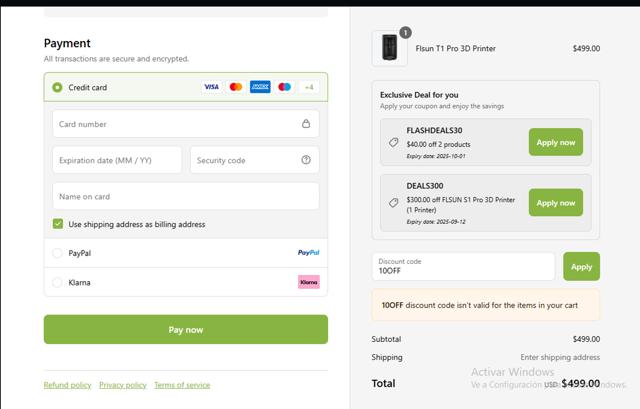640x409 pixels.
Task: Click the Maestro card logo
Action: tap(284, 87)
